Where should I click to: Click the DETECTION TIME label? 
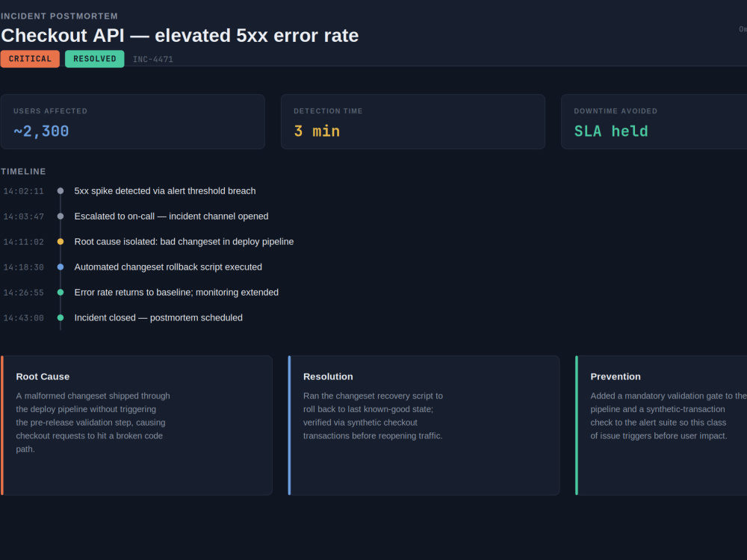[328, 111]
